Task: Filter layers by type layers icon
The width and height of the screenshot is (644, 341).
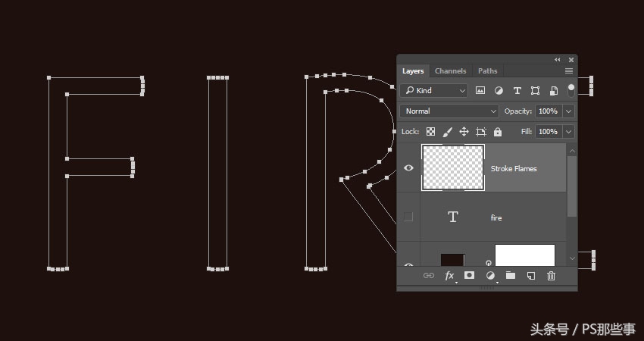Action: pos(517,90)
